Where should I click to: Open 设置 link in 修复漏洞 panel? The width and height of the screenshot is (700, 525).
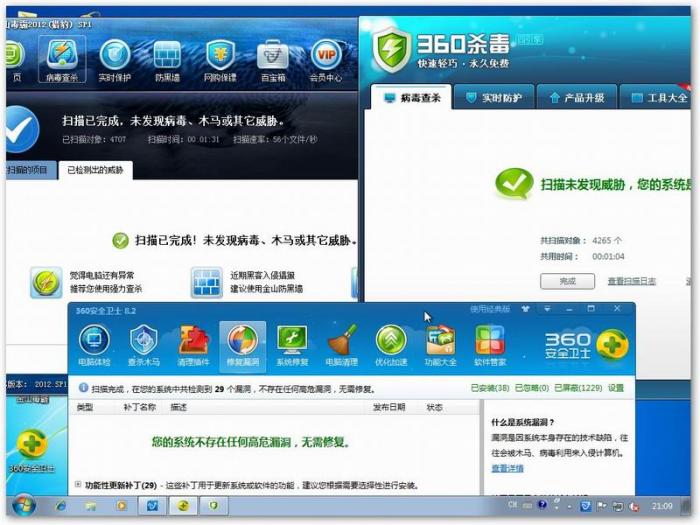(616, 388)
